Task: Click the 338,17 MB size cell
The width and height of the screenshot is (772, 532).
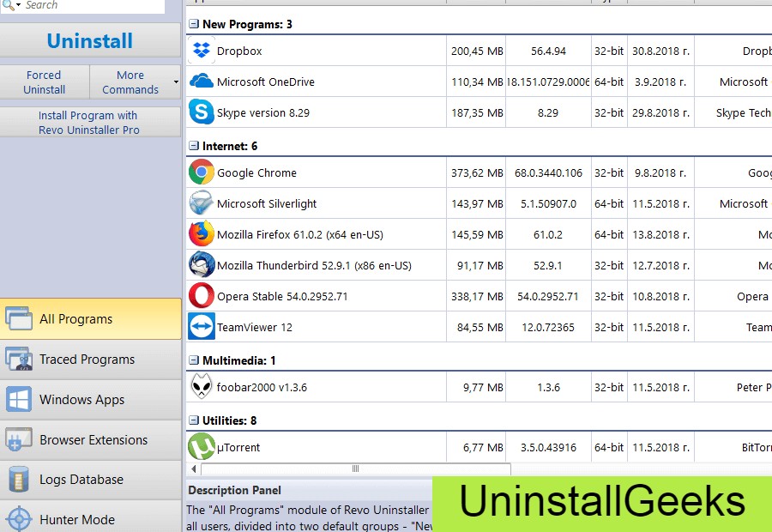Action: click(477, 297)
